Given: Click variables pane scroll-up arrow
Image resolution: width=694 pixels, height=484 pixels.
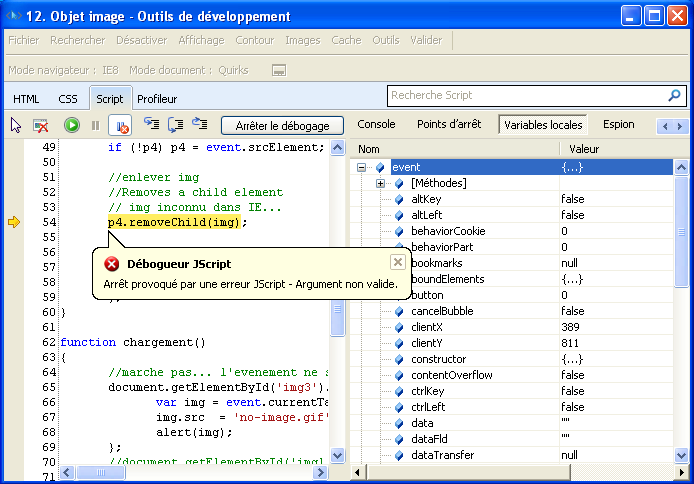Looking at the screenshot, I should coord(681,167).
